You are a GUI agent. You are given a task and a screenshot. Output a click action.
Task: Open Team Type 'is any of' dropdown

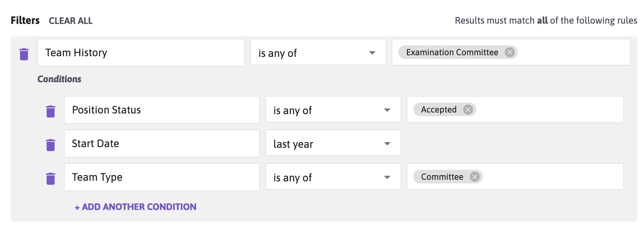(x=333, y=177)
